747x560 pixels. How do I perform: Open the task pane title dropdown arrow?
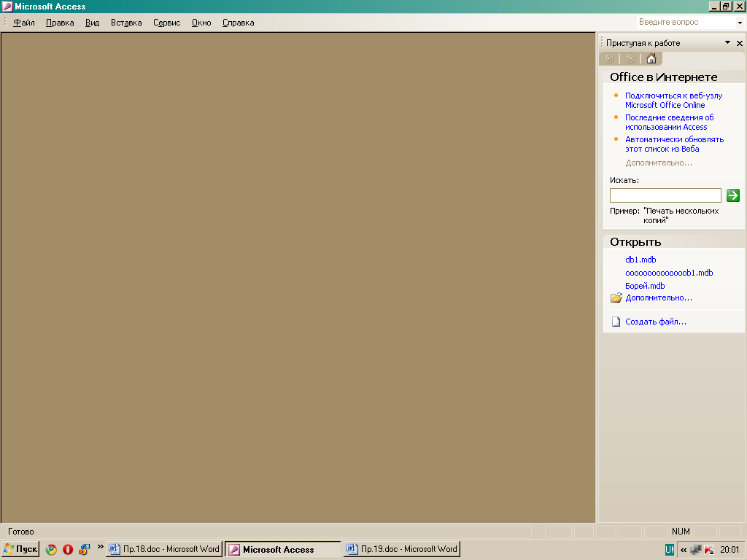(727, 43)
